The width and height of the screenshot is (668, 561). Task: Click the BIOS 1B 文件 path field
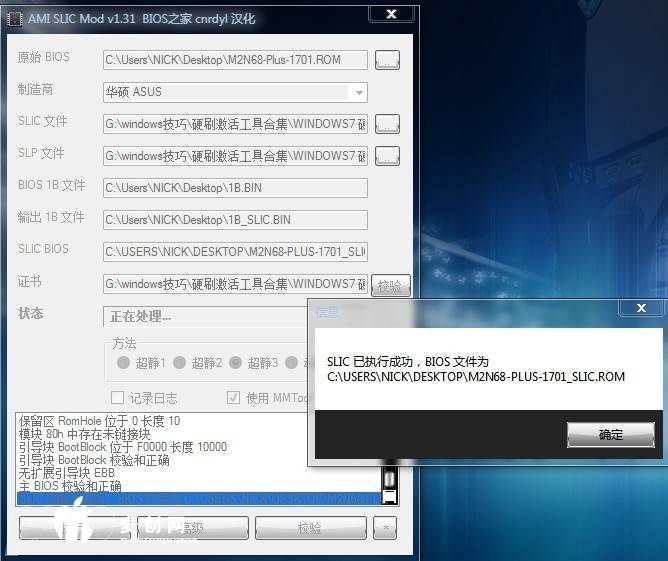(x=235, y=188)
